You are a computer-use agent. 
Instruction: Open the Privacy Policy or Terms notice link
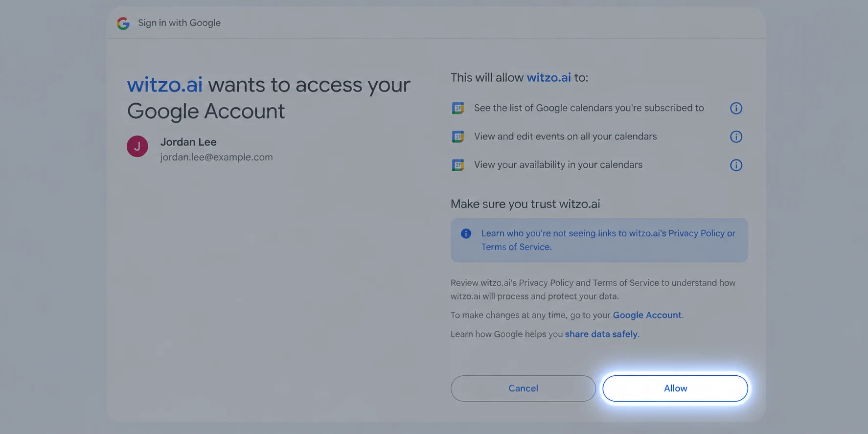pyautogui.click(x=608, y=240)
